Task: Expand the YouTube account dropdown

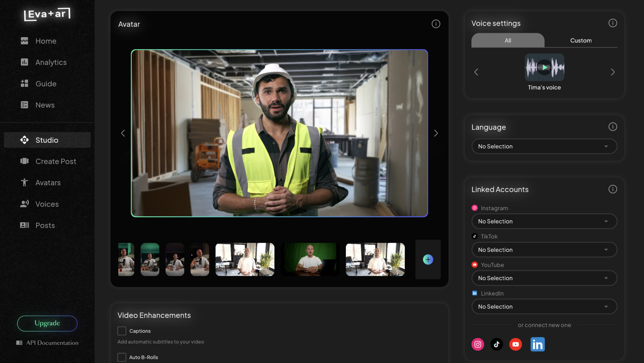Action: 544,278
